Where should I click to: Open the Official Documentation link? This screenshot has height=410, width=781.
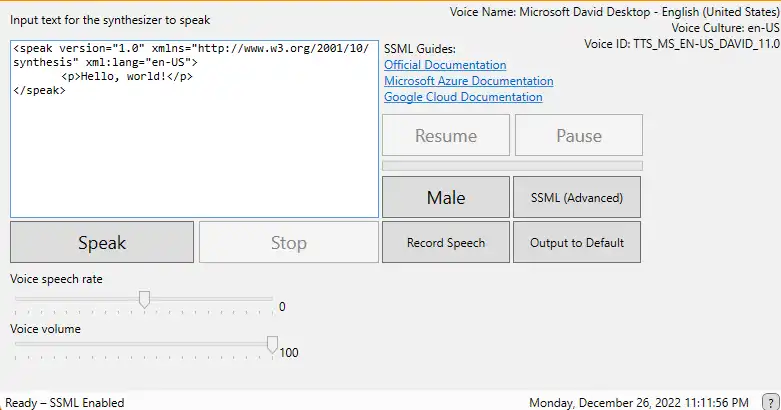[445, 65]
